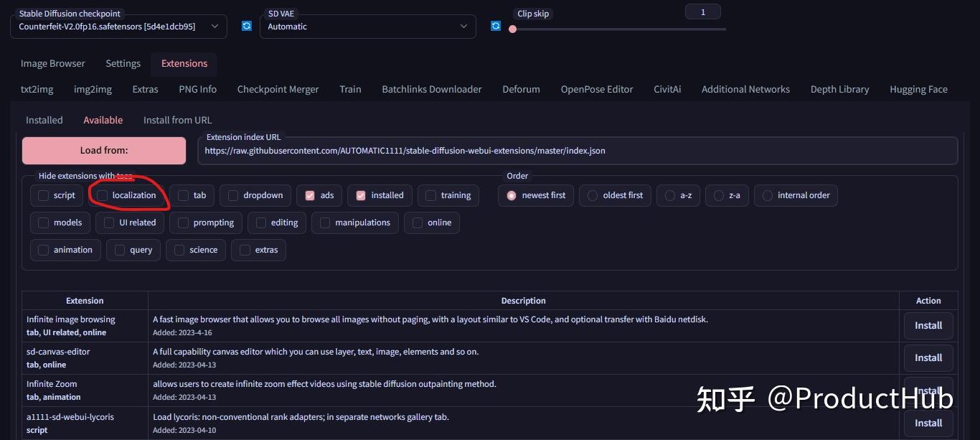Select the oldest first order option

point(615,195)
